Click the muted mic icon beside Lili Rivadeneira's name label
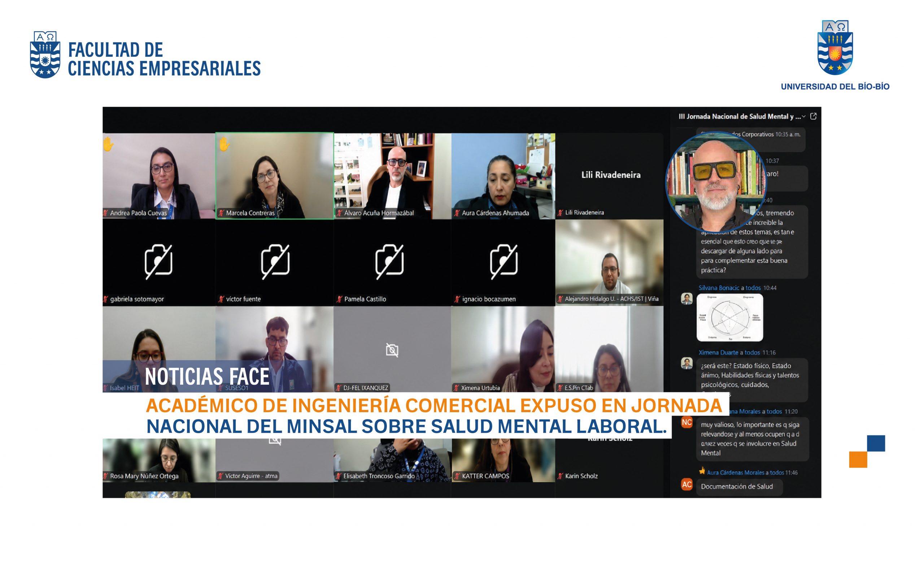Image resolution: width=924 pixels, height=578 pixels. pos(560,212)
